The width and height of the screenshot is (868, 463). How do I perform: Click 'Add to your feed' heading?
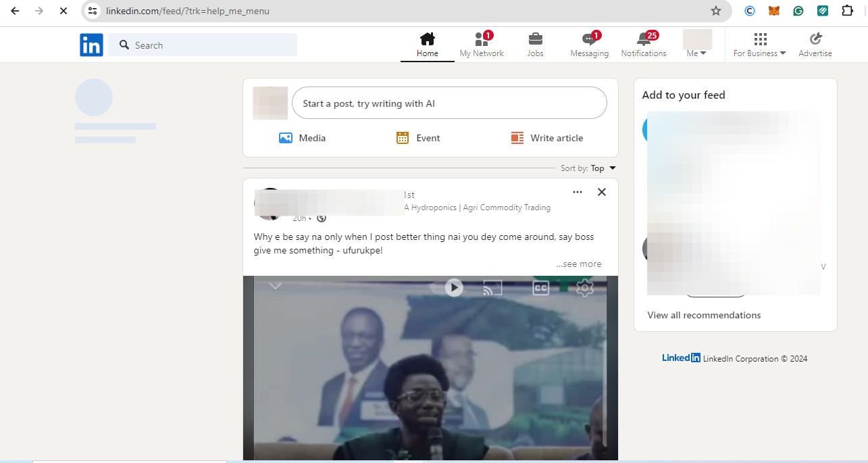click(x=684, y=95)
